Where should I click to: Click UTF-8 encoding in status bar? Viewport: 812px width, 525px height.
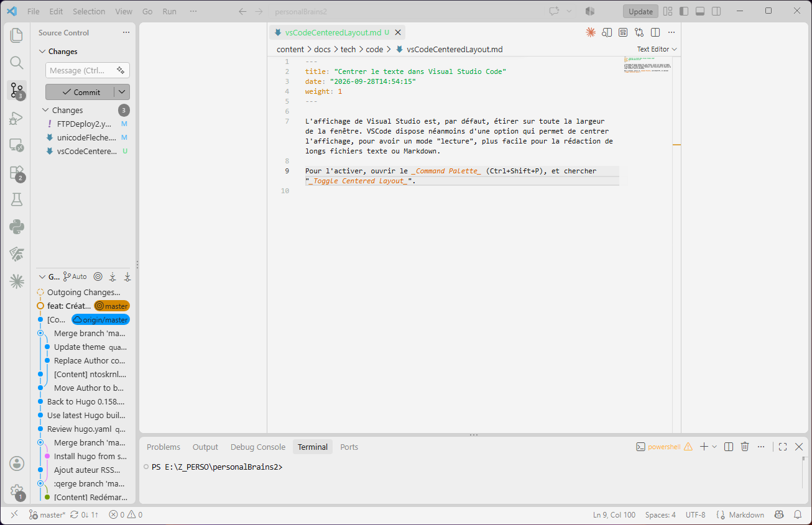click(695, 514)
